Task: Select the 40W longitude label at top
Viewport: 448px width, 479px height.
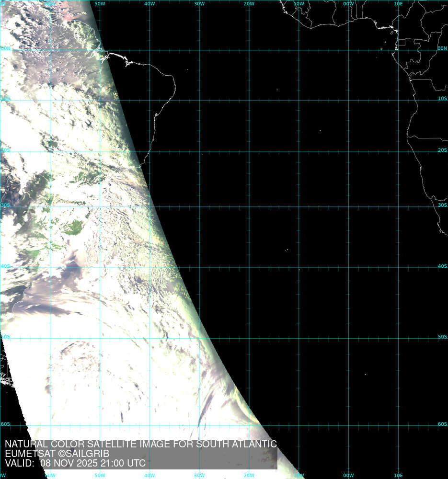Action: (x=150, y=4)
